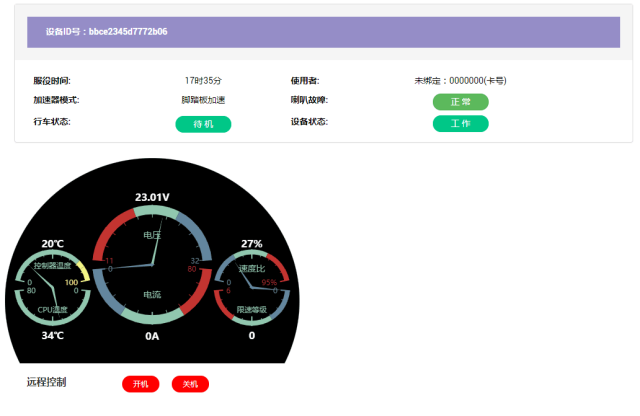The width and height of the screenshot is (640, 416).
Task: Click the left temperature gauge dial
Action: (x=53, y=288)
